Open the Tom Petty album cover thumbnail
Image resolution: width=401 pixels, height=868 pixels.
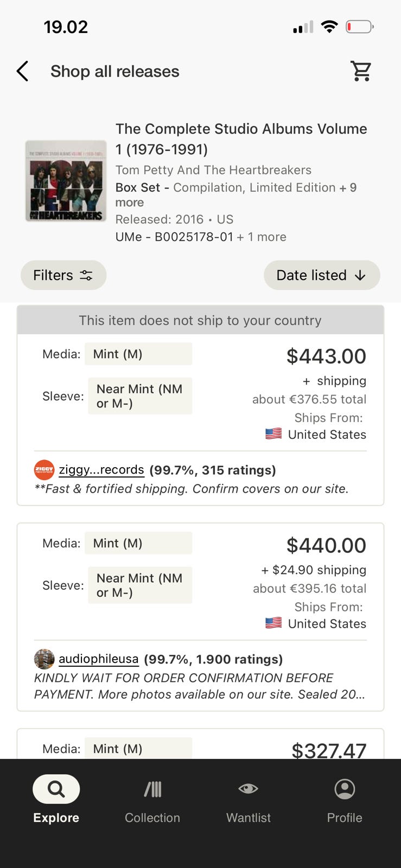coord(66,181)
